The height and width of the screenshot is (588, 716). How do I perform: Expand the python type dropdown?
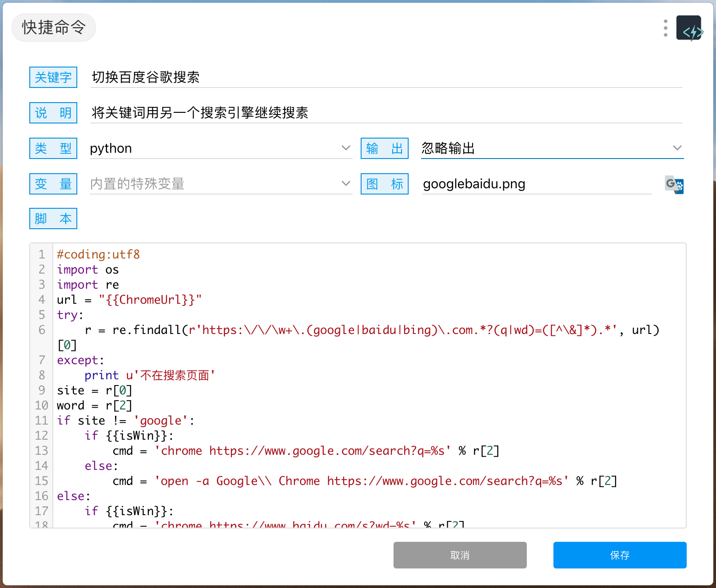coord(346,148)
